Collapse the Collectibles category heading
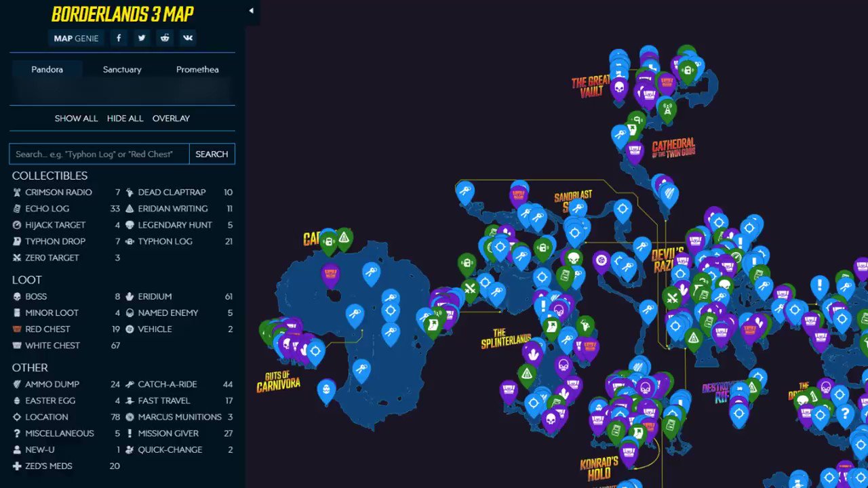Image resolution: width=868 pixels, height=488 pixels. pos(50,176)
